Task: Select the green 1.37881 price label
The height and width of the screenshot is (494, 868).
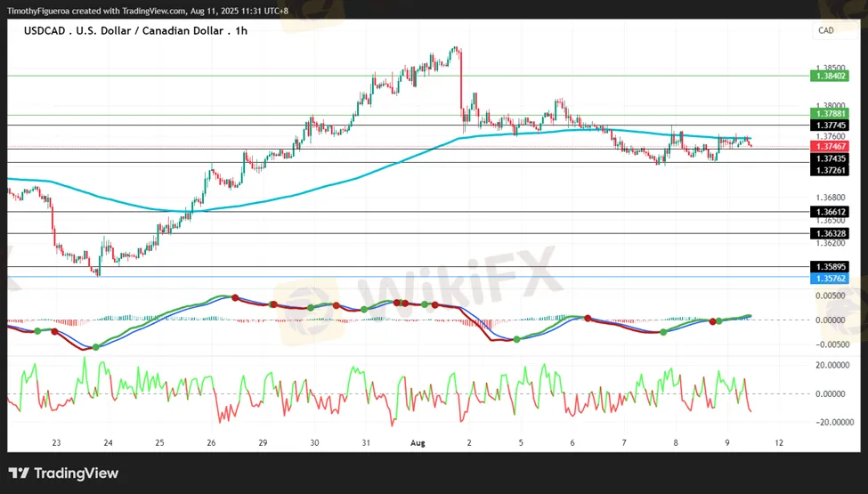Action: pyautogui.click(x=829, y=114)
